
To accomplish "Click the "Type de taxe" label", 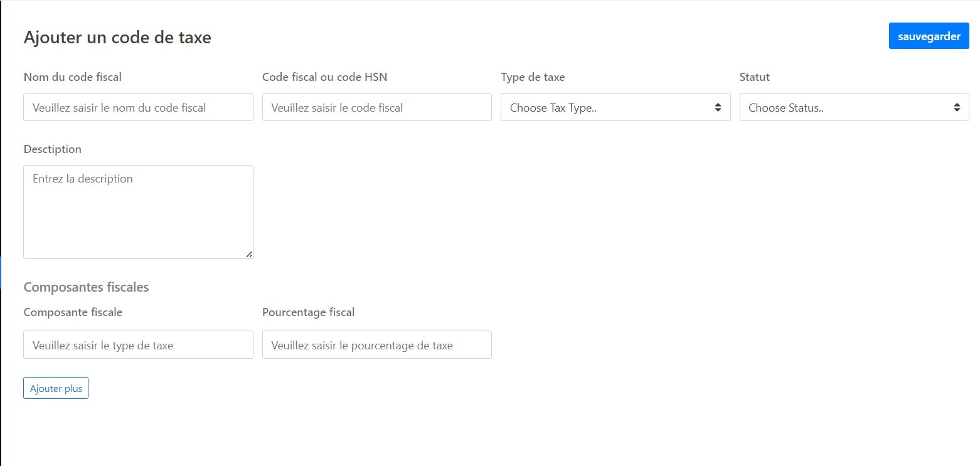I will pyautogui.click(x=533, y=77).
